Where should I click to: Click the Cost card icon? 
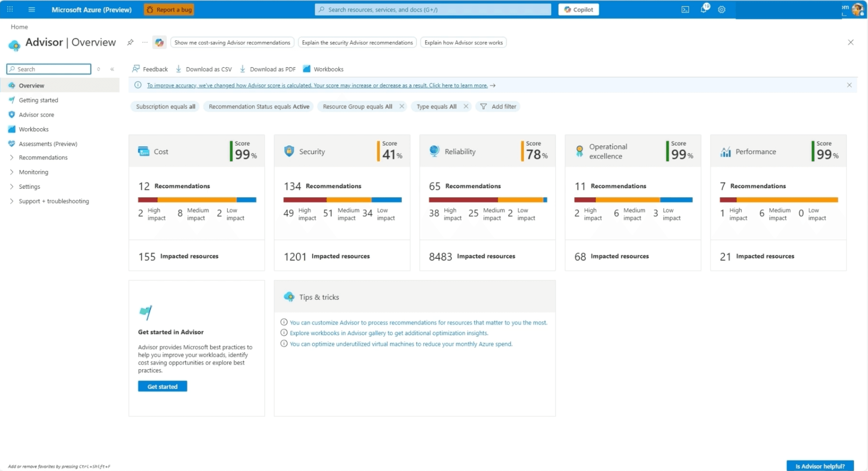point(143,151)
